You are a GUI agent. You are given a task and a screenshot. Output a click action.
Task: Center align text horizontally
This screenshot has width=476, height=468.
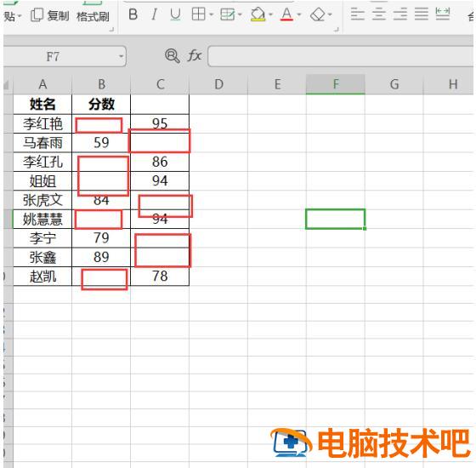coord(378,14)
